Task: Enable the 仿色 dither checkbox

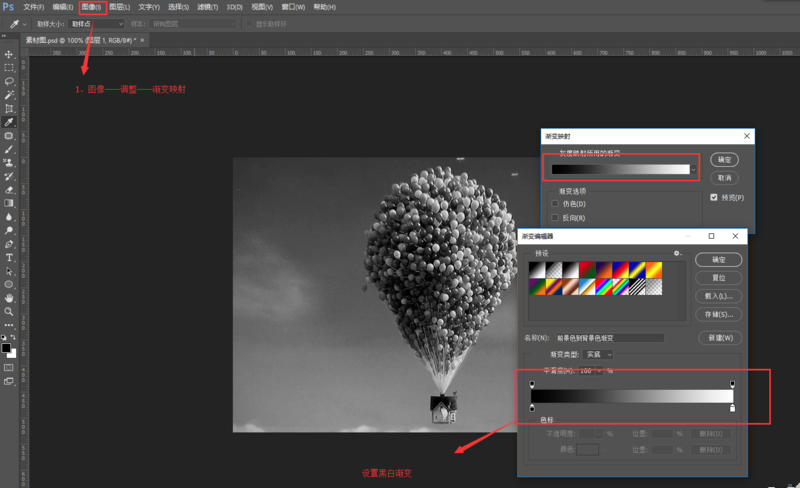Action: (x=555, y=204)
